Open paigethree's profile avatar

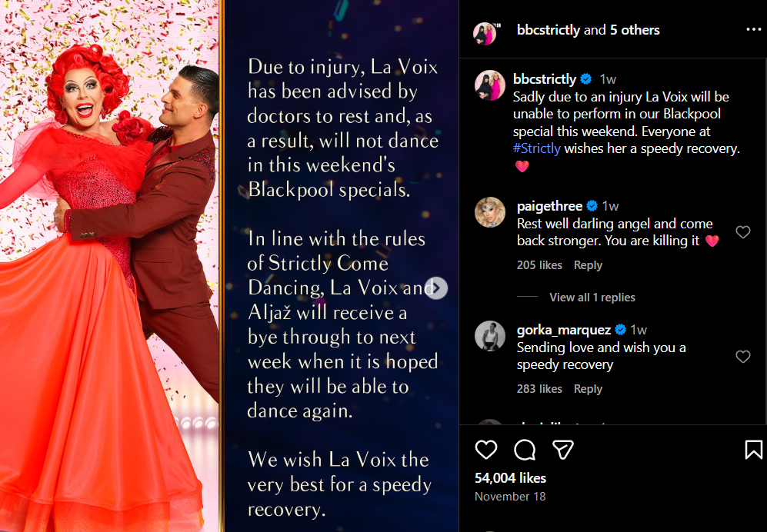[489, 212]
